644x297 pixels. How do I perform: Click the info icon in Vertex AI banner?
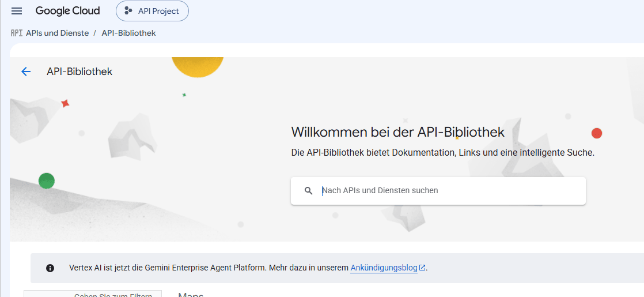pyautogui.click(x=50, y=268)
